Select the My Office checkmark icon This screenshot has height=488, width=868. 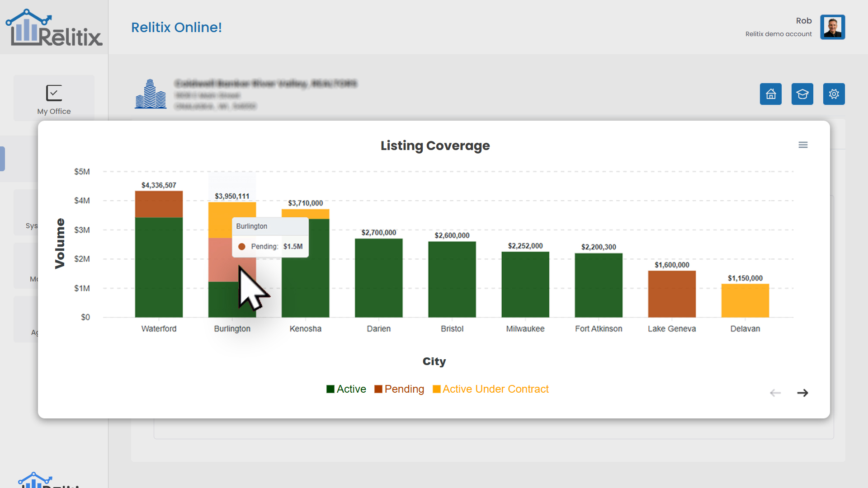(x=54, y=93)
